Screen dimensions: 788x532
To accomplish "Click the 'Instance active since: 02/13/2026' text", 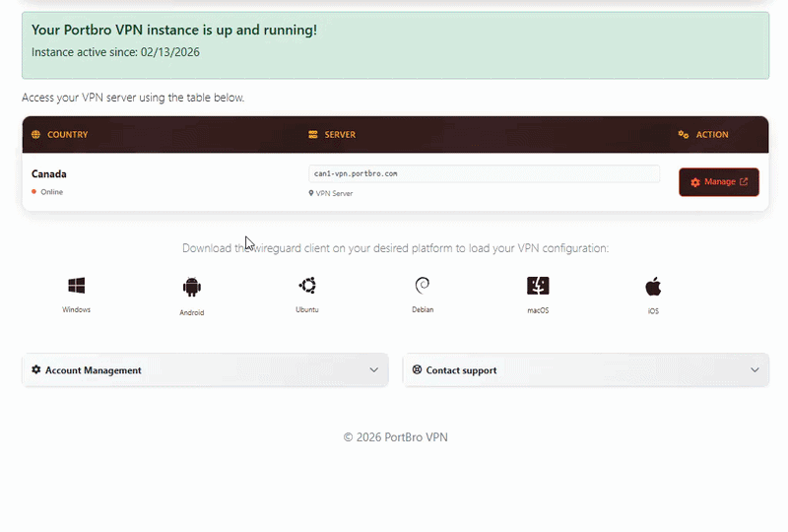I will [115, 52].
